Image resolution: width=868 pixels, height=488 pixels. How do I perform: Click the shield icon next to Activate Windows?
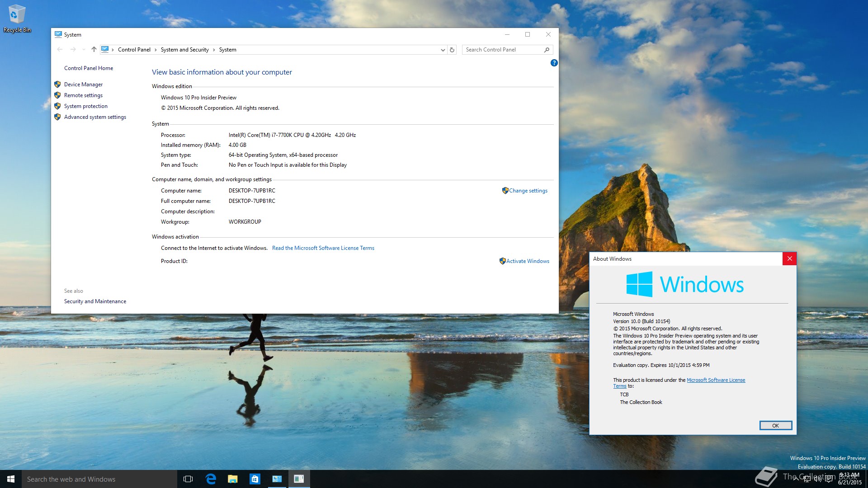(x=502, y=261)
